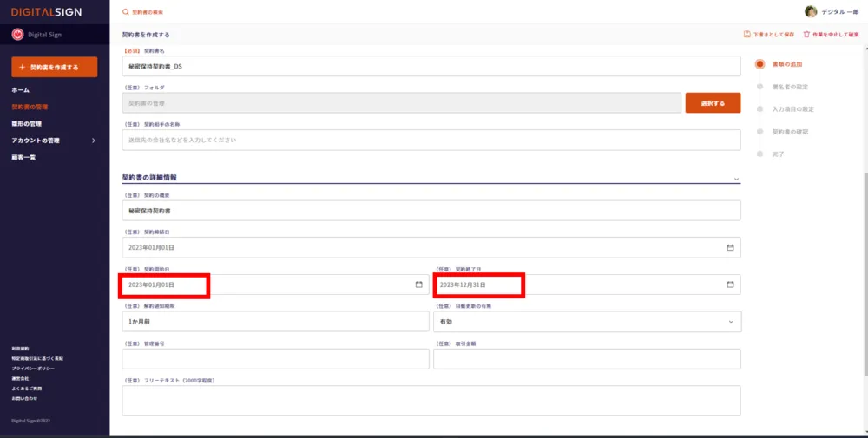Go to ホーム in the sidebar
Viewport: 868px width, 438px height.
click(21, 90)
